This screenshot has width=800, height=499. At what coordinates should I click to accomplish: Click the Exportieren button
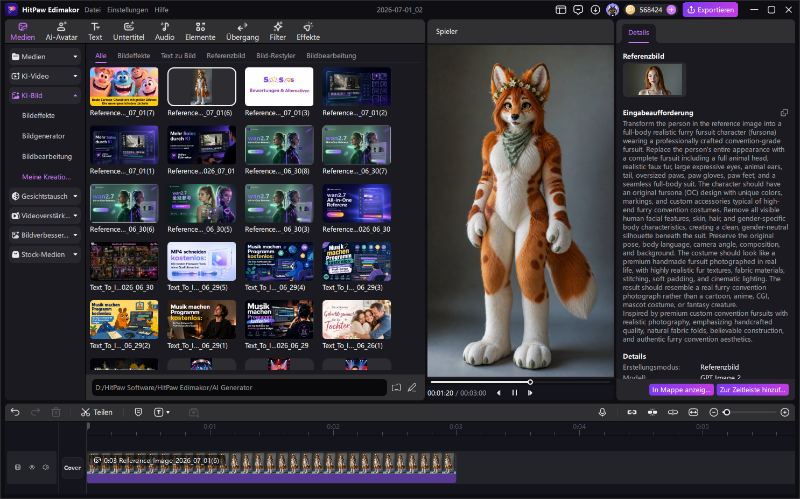(x=710, y=10)
